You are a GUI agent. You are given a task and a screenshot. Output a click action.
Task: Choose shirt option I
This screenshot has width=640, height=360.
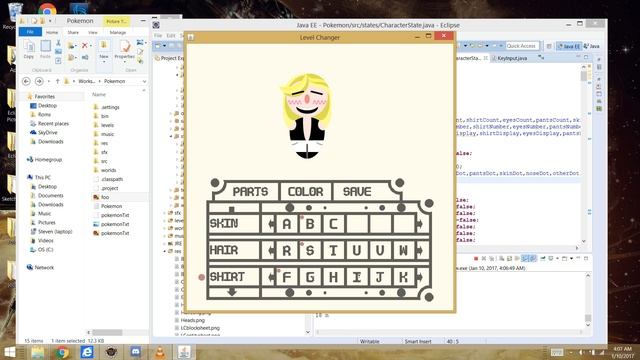(x=356, y=277)
